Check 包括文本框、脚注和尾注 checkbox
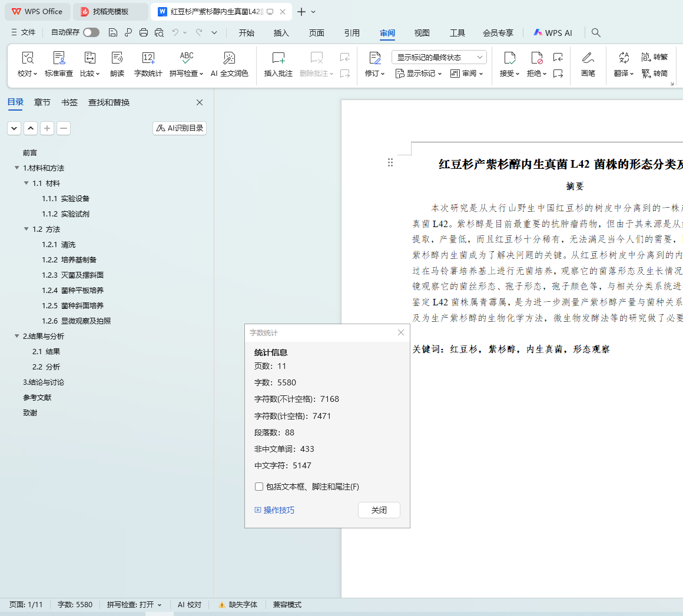683x616 pixels. click(x=258, y=487)
